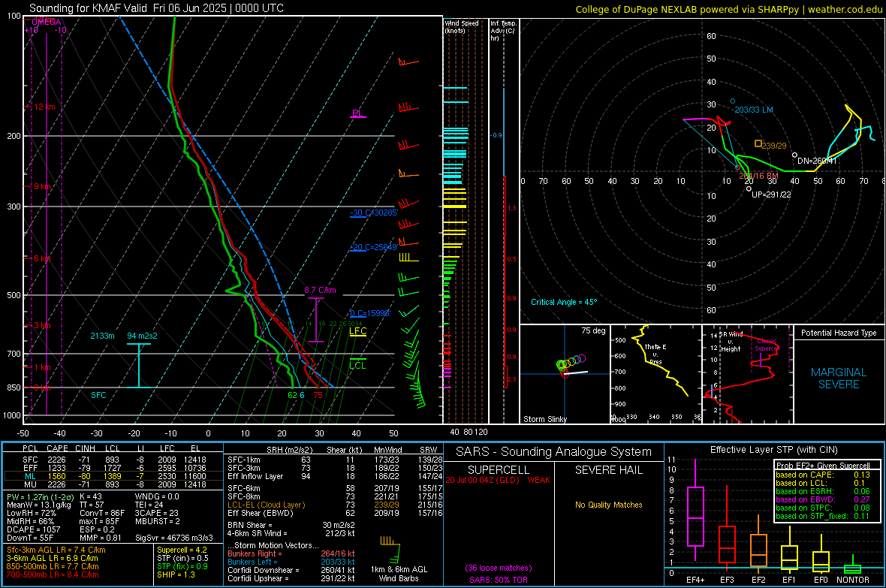Click the No Quality Matches text
Screen dimensions: 886x588
(x=608, y=505)
